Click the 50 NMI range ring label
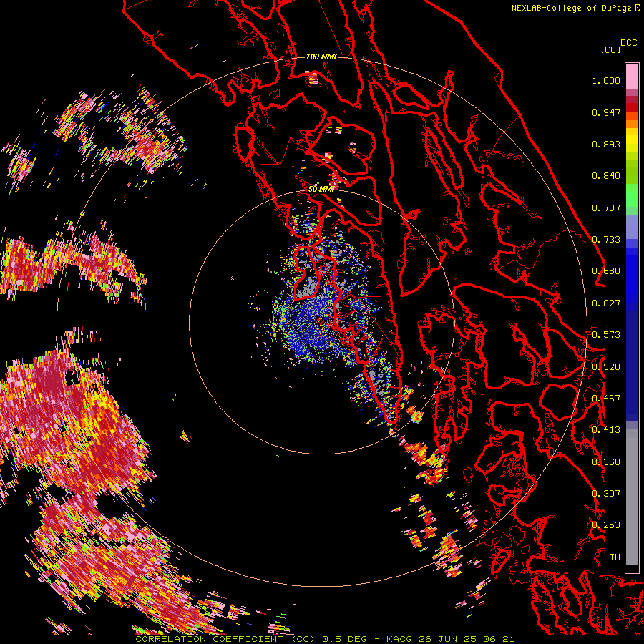 click(321, 190)
